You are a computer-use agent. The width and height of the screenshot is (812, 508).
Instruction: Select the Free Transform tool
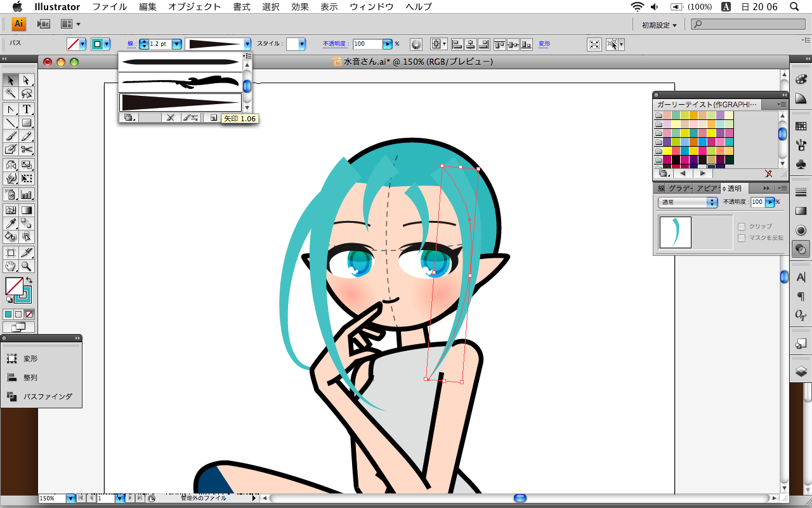click(x=27, y=178)
